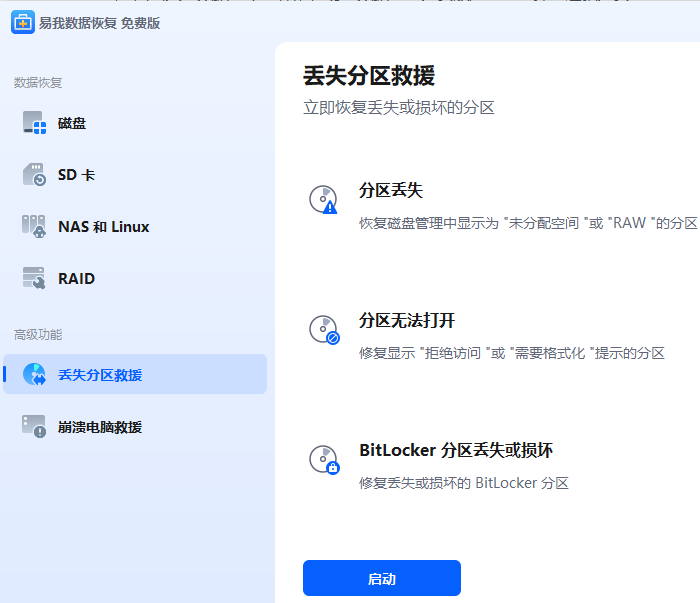The height and width of the screenshot is (603, 700).
Task: Select the SD 卡 card icon
Action: (x=34, y=175)
